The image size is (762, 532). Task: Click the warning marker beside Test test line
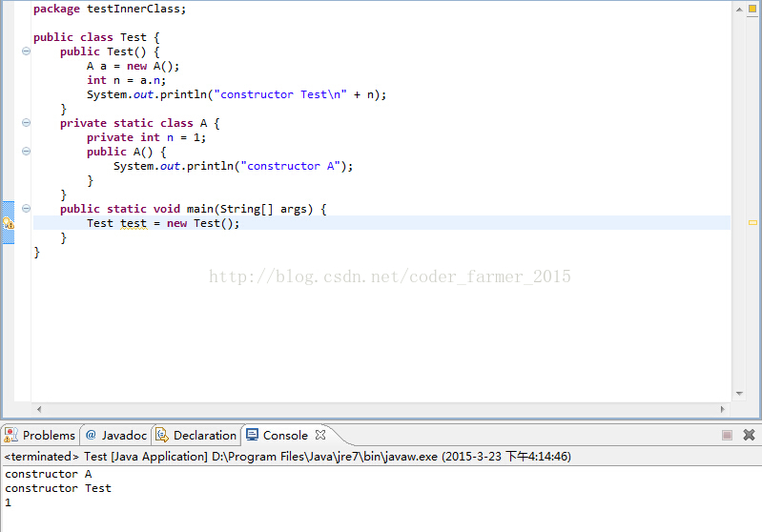tap(9, 223)
